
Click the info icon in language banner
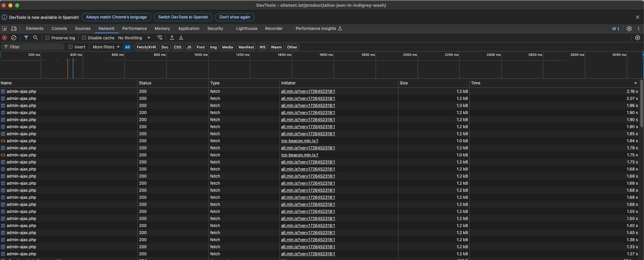4,17
